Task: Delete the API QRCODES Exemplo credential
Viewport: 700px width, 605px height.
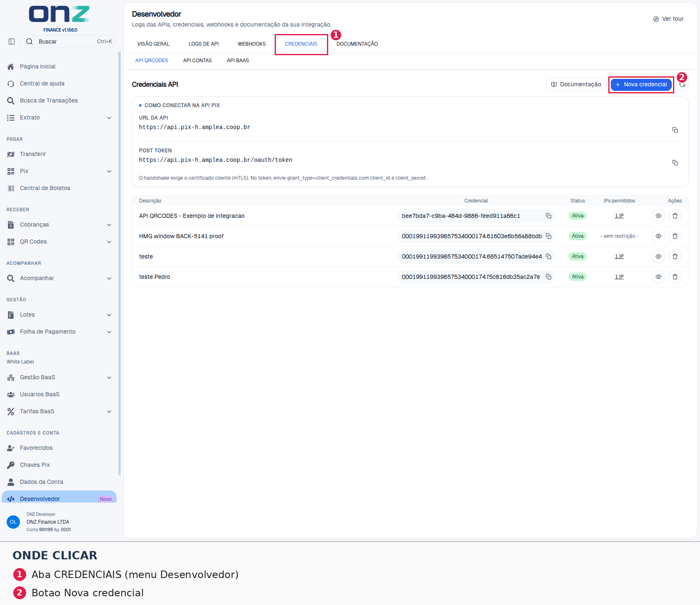Action: pos(675,216)
